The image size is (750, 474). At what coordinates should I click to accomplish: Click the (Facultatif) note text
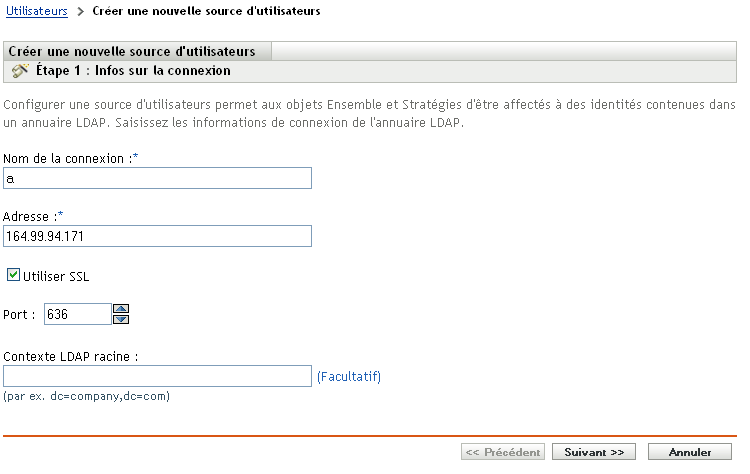[x=349, y=377]
